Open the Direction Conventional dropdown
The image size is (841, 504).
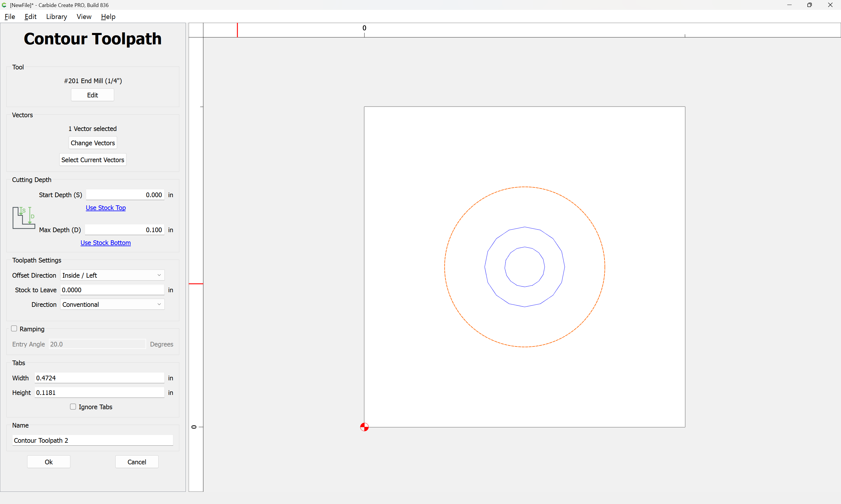pos(112,304)
